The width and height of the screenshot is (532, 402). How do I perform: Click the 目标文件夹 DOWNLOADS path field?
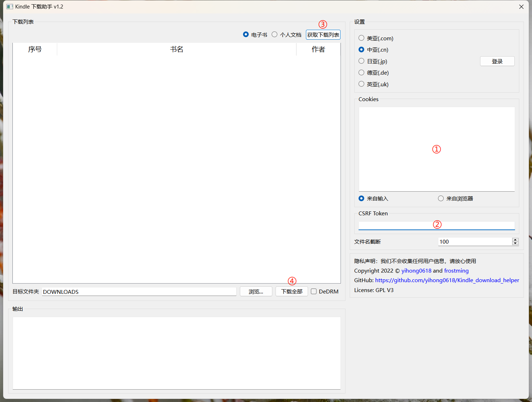click(139, 292)
